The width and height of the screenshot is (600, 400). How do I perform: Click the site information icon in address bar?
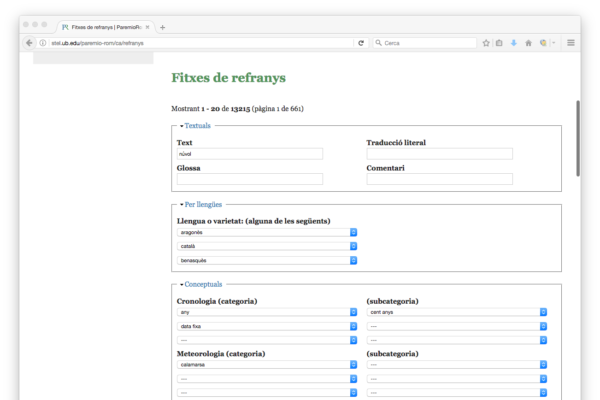(x=44, y=43)
